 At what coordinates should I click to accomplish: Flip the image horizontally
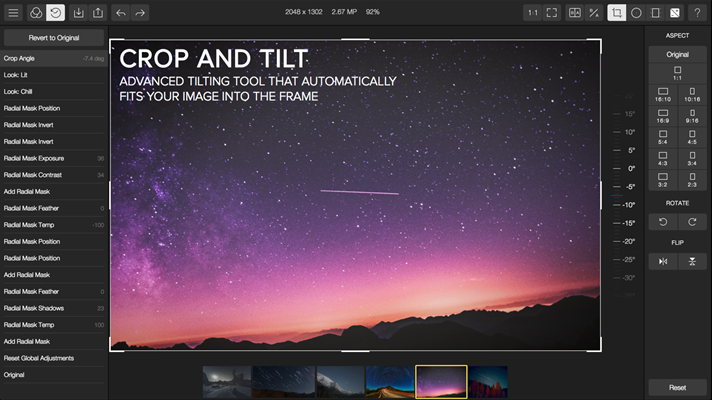[663, 262]
